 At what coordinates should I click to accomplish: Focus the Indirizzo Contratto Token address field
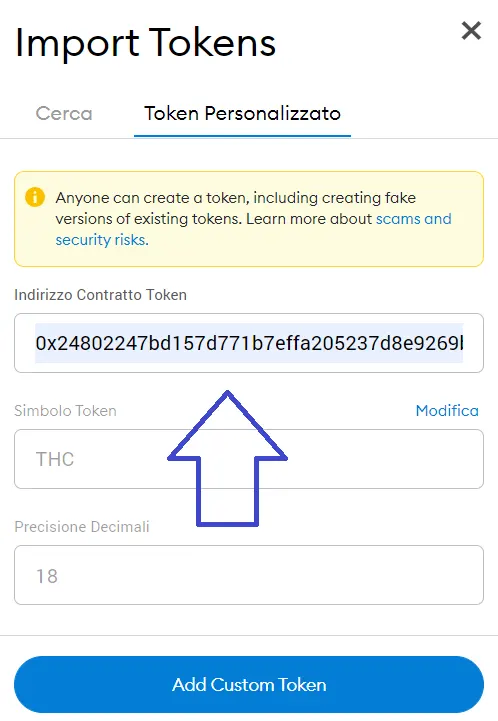click(249, 343)
